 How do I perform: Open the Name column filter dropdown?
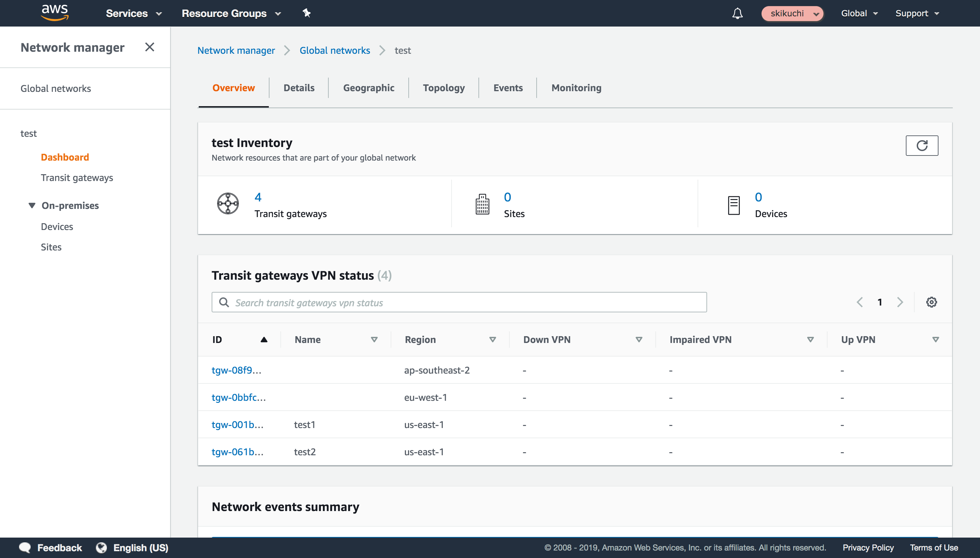pyautogui.click(x=374, y=340)
